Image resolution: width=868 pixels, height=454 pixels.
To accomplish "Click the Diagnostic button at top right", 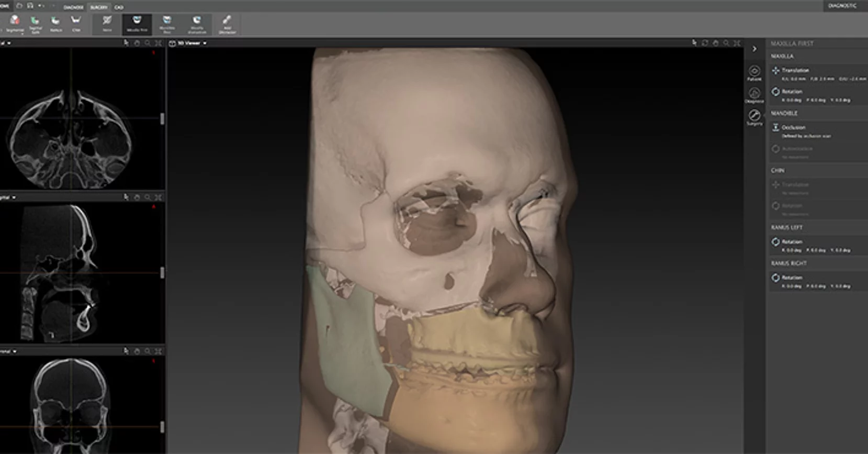I will (842, 6).
